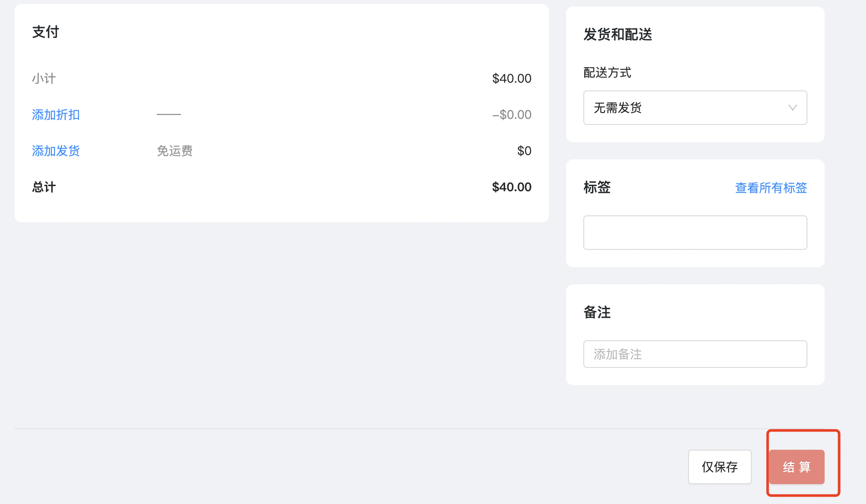The image size is (866, 504).
Task: Click into the 添加备注 note field
Action: tap(695, 354)
